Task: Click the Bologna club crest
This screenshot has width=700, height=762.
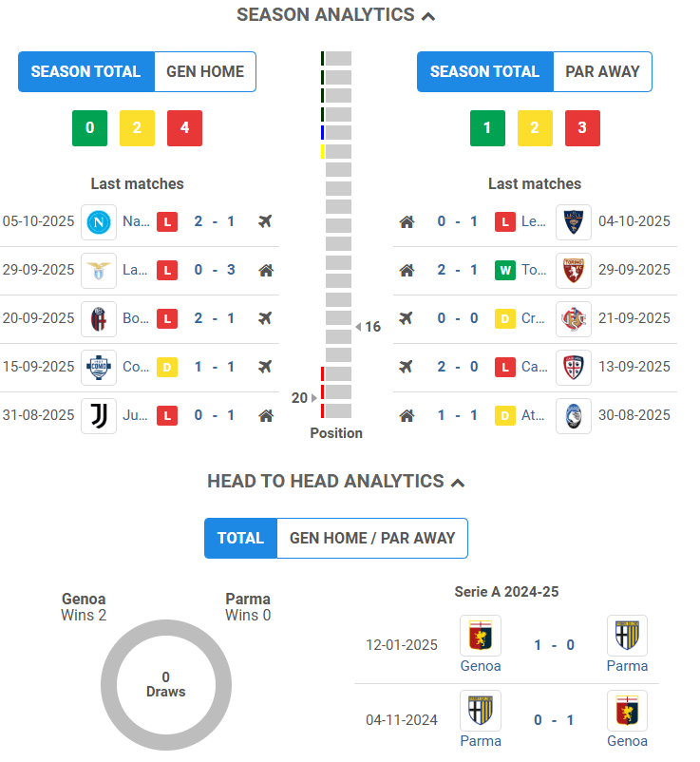Action: 99,318
